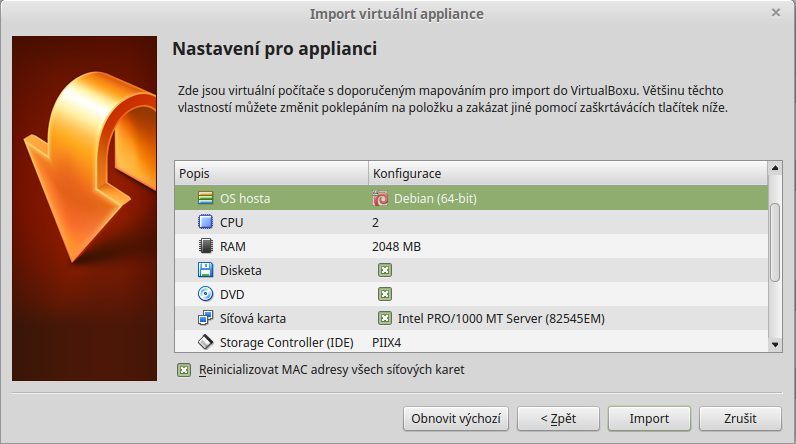Uncheck the Síťová karta checkbox

[x=385, y=318]
